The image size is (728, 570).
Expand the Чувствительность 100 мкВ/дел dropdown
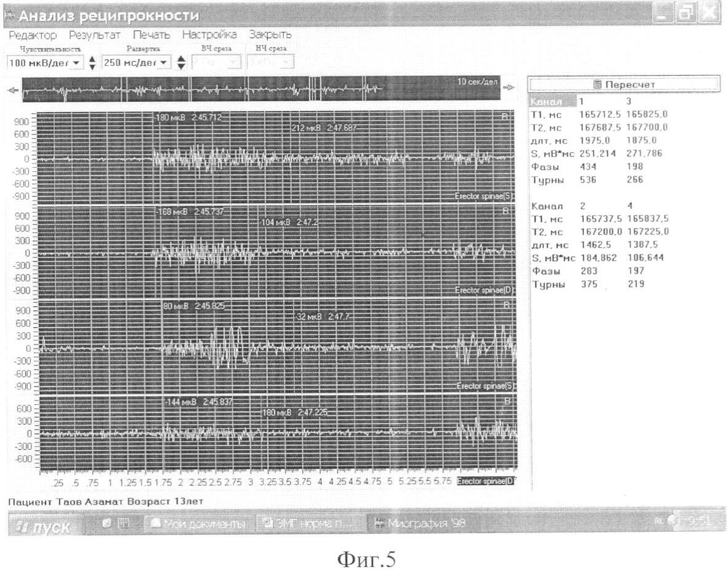(x=76, y=62)
